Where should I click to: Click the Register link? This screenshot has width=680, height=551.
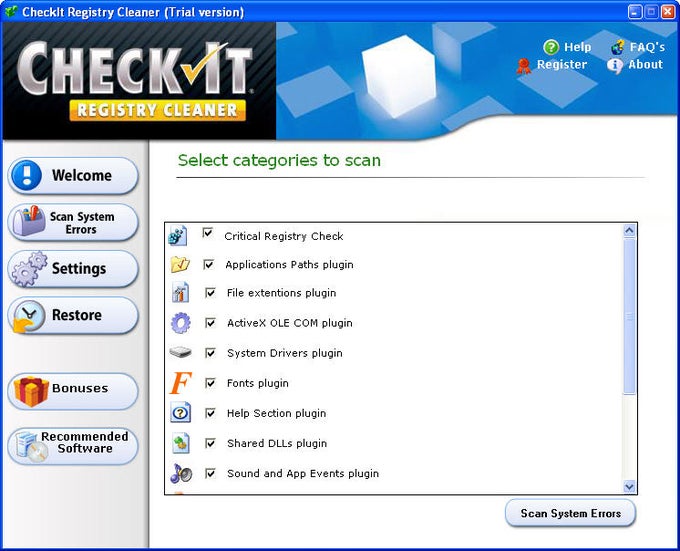pos(562,64)
